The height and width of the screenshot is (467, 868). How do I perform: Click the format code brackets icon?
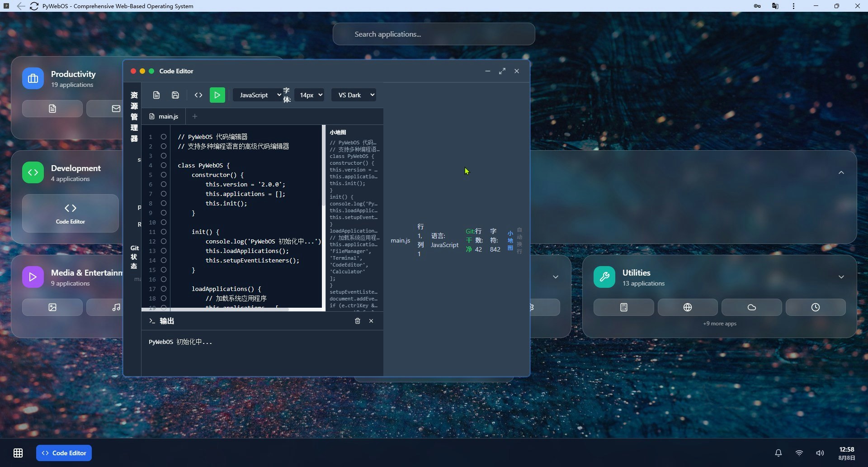(x=198, y=95)
